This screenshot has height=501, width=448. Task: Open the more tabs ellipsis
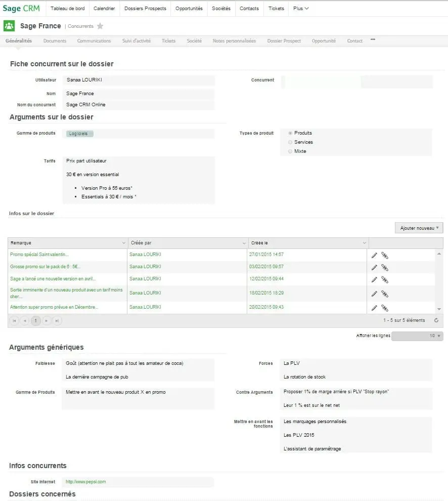tap(373, 39)
